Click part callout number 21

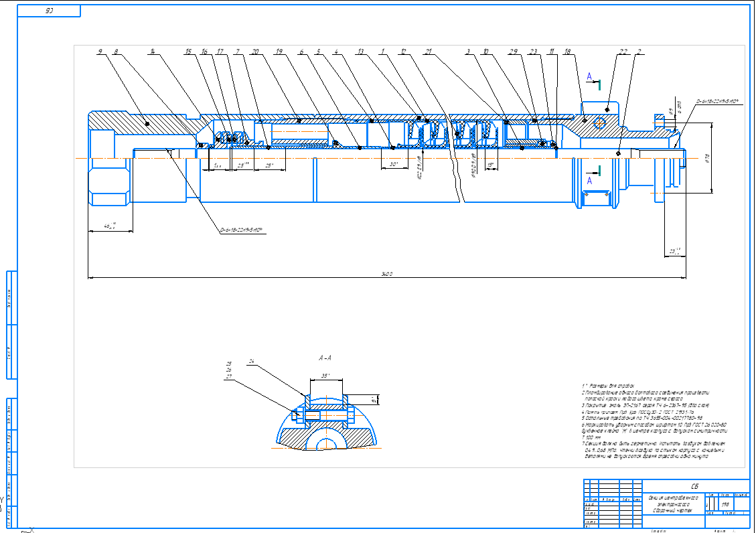[428, 51]
